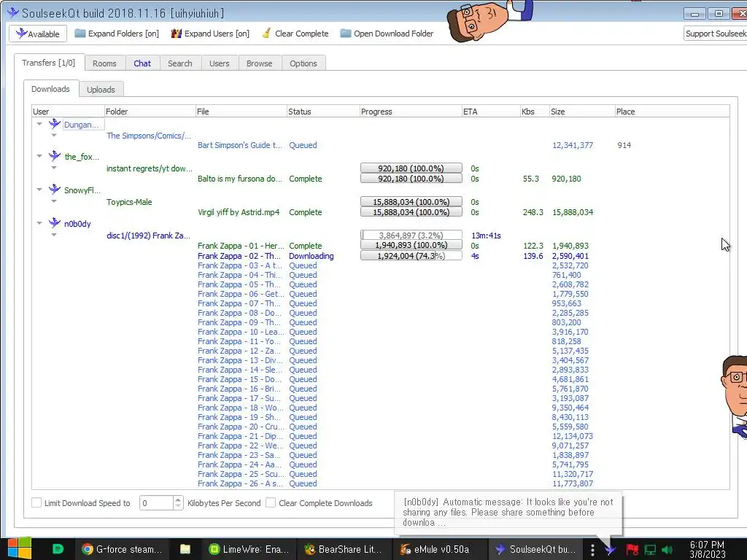This screenshot has width=747, height=560.
Task: Click n0b0dy user bird icon
Action: [54, 222]
